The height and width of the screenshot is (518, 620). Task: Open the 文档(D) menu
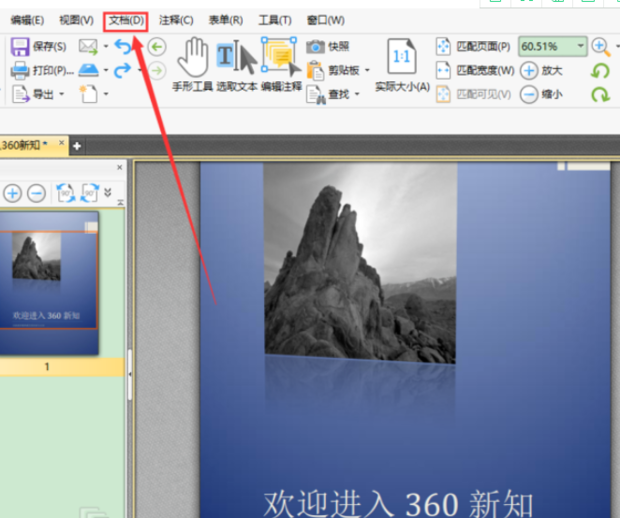pyautogui.click(x=126, y=20)
